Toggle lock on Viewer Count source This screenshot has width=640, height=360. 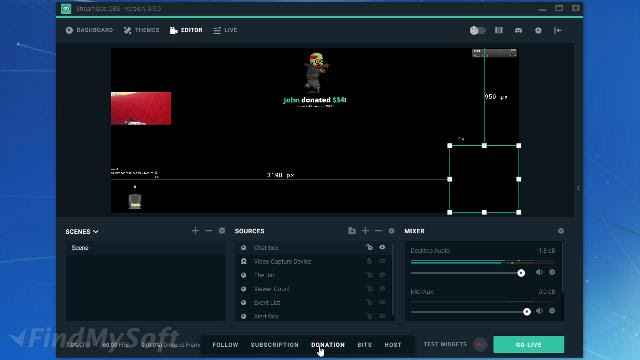pyautogui.click(x=369, y=289)
